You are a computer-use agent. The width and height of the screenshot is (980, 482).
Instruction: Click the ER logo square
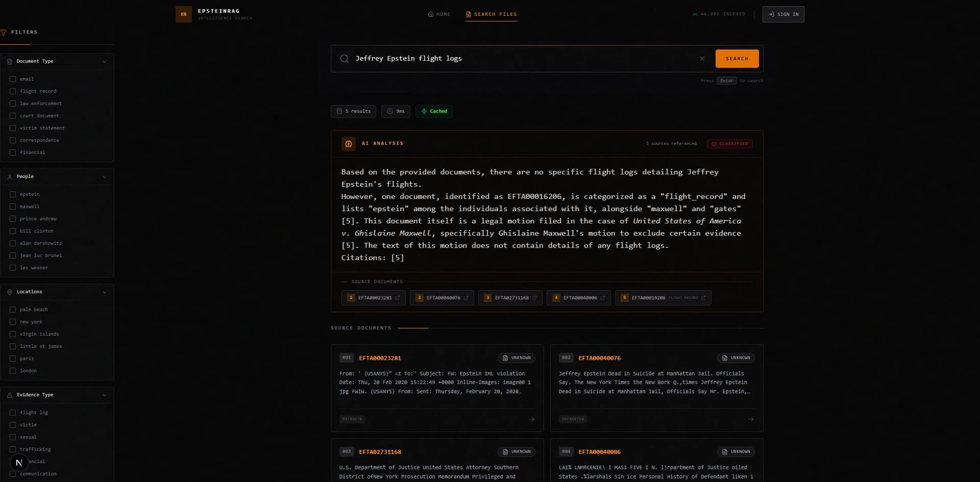coord(184,14)
